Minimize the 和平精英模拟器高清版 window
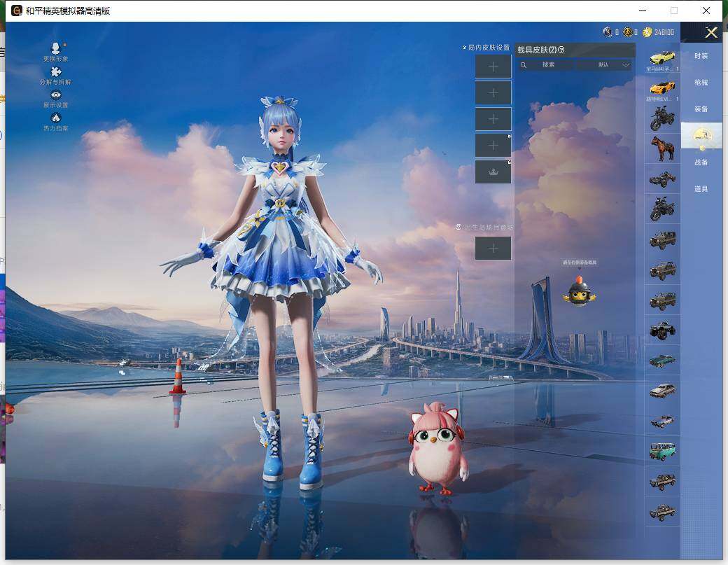 point(643,11)
